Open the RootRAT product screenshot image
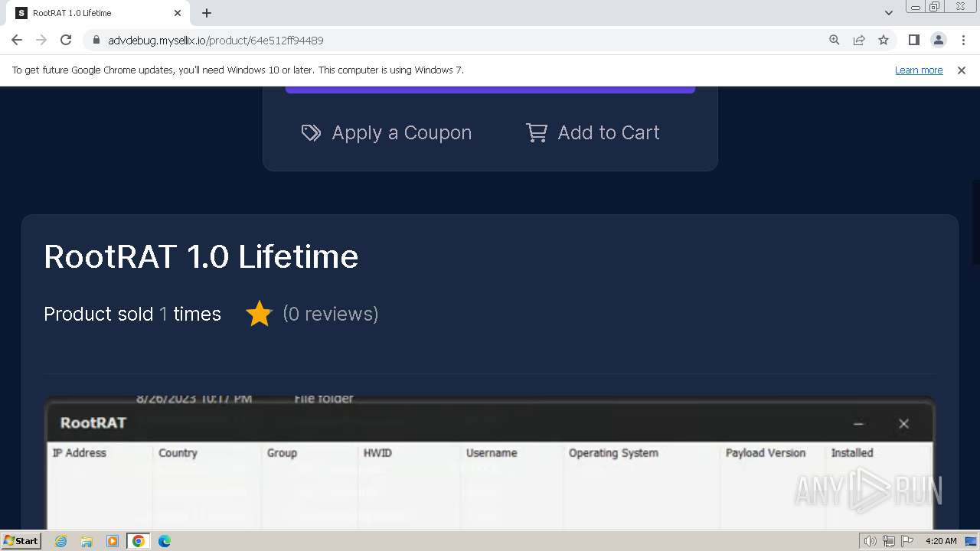The width and height of the screenshot is (980, 551). click(x=490, y=464)
